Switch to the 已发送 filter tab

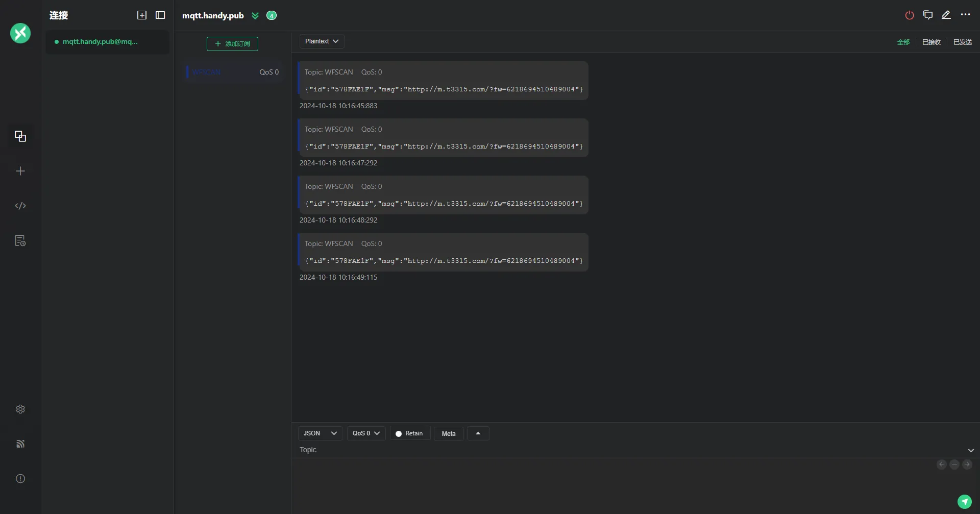pos(962,42)
